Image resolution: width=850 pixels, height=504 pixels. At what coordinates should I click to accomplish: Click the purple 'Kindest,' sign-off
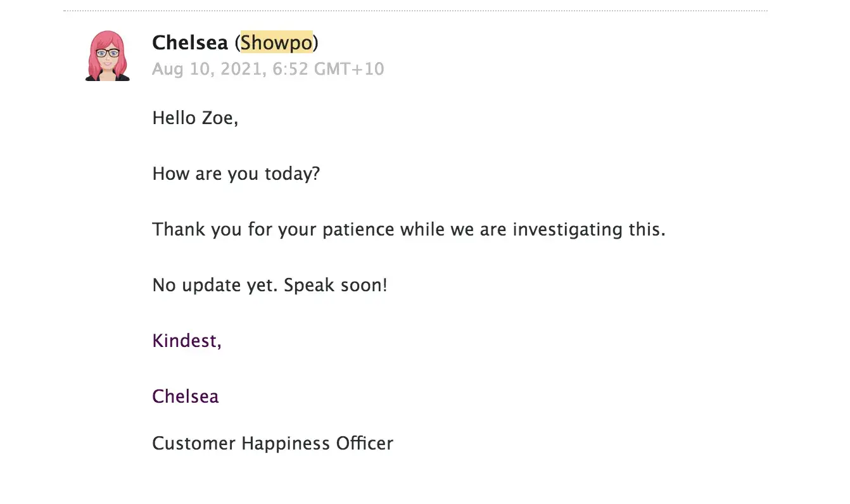(187, 341)
